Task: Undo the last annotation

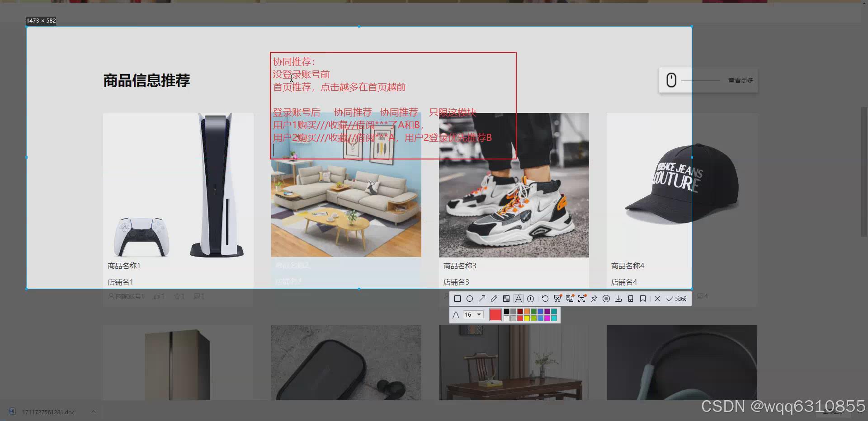Action: 545,299
